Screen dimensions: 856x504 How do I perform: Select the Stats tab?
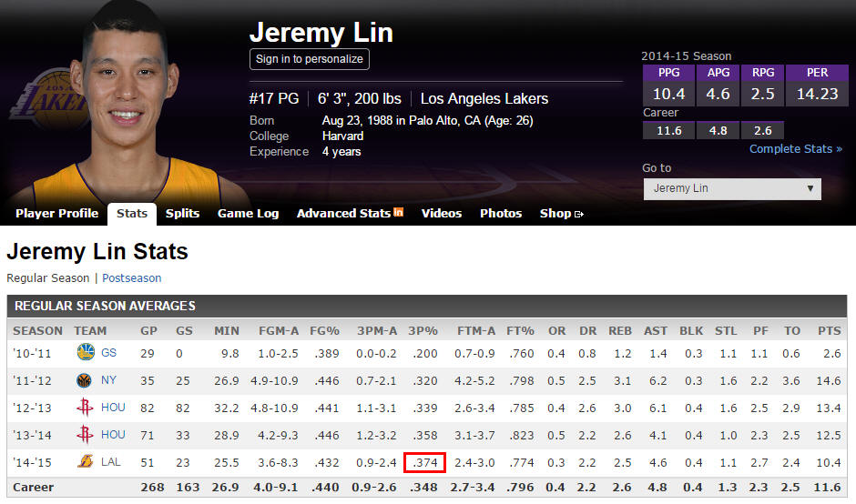(132, 213)
